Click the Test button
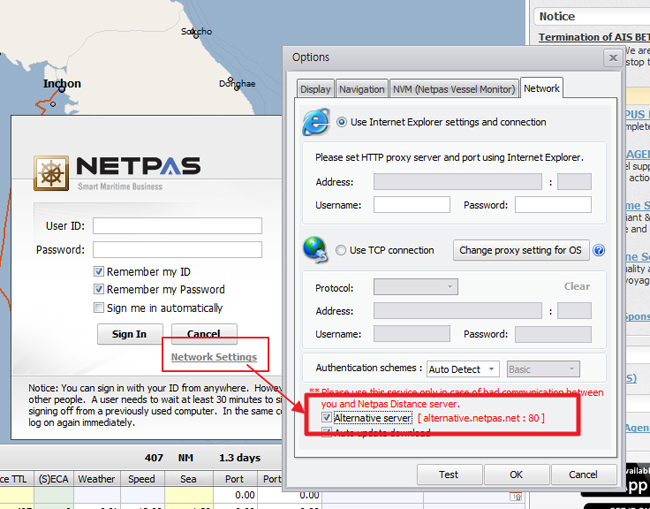 (449, 475)
